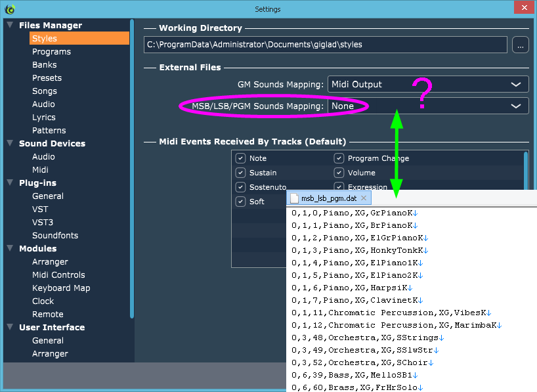Screen dimensions: 537x392
Task: Click line '0,1,7,Piano,XG,ClavinetK'
Action: click(x=357, y=300)
